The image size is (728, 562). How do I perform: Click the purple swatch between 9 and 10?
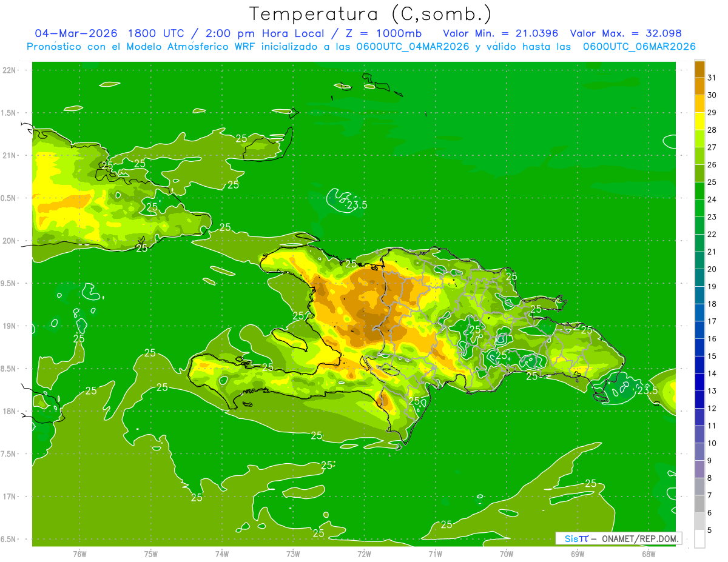click(699, 452)
